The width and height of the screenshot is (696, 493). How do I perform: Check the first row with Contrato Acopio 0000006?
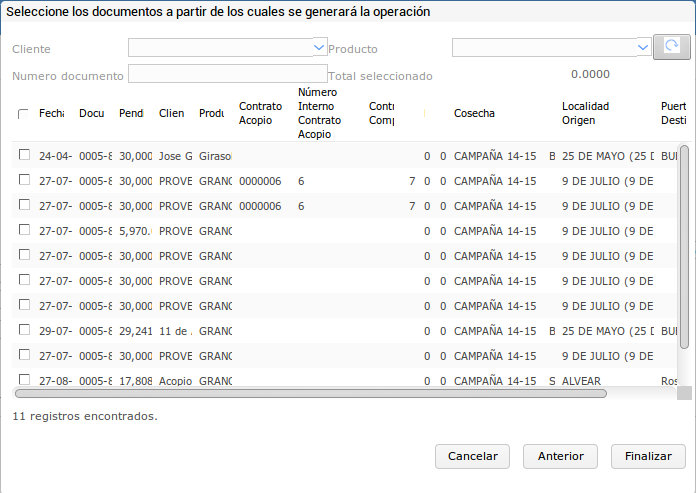point(24,180)
